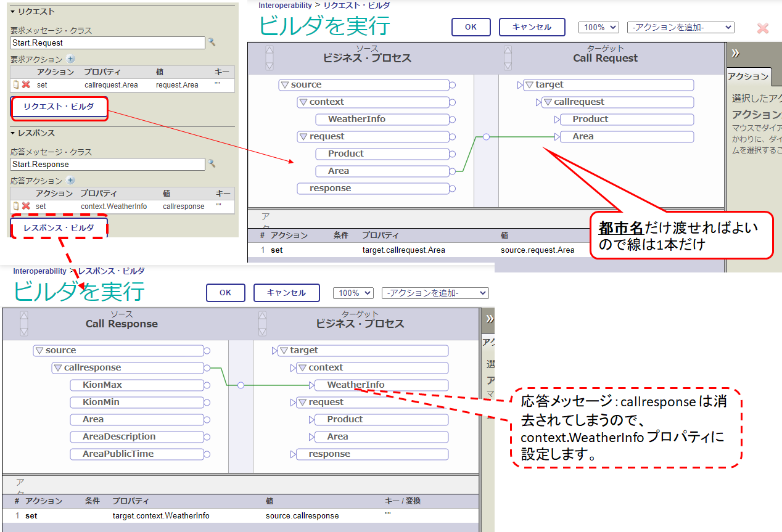Viewport: 782px width, 532px height.
Task: Open the アクションを追加 dropdown in Response Builder
Action: (435, 293)
